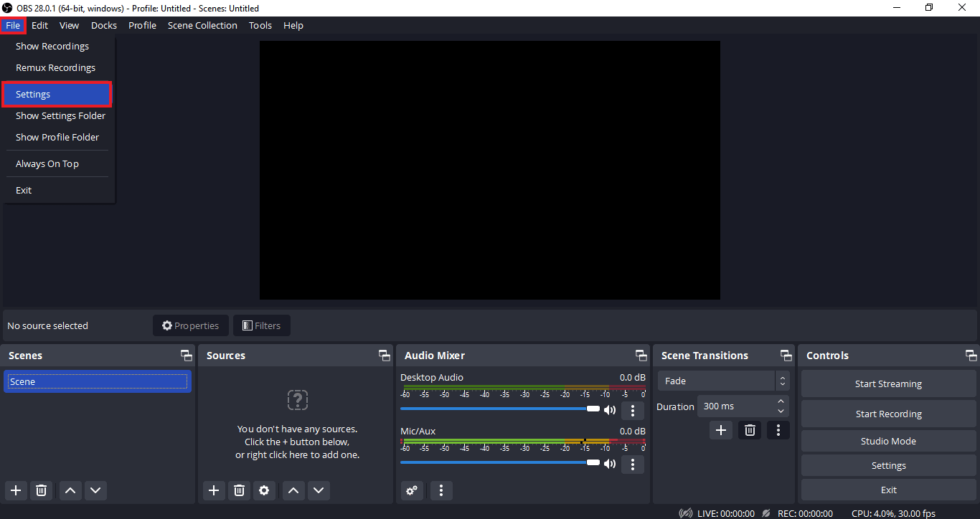Adjust Mic/Aux volume slider
The height and width of the screenshot is (519, 980).
coord(500,462)
